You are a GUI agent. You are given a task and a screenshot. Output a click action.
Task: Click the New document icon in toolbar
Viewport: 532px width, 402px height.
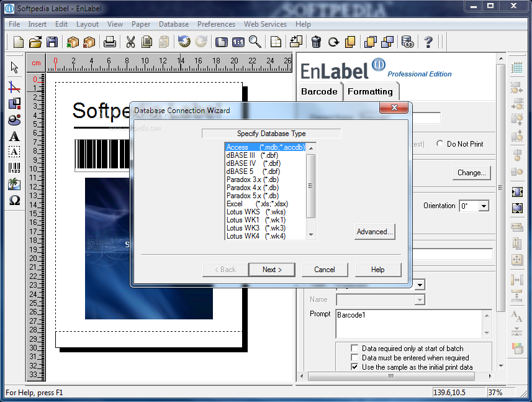pyautogui.click(x=19, y=42)
